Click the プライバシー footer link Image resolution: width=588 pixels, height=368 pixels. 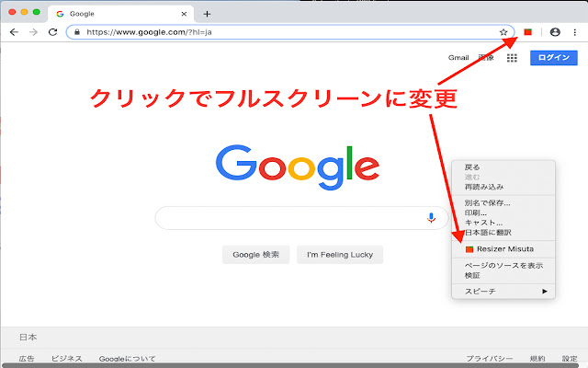pos(490,359)
